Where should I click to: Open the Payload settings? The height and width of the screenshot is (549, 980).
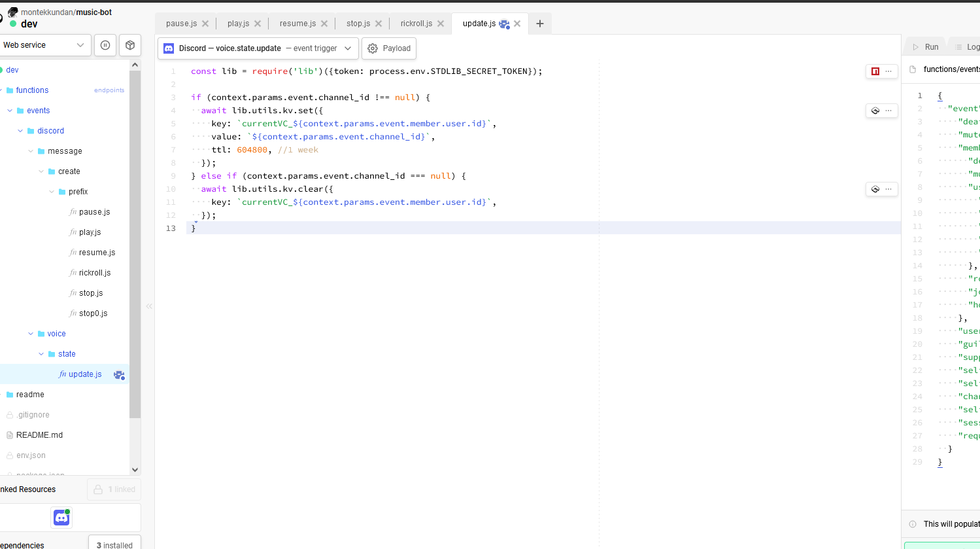(389, 48)
